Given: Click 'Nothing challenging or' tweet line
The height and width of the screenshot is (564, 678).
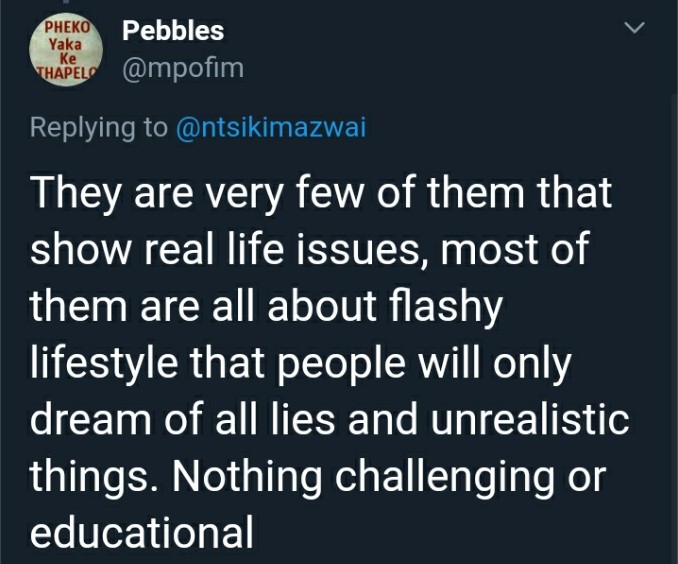Looking at the screenshot, I should pos(389,477).
